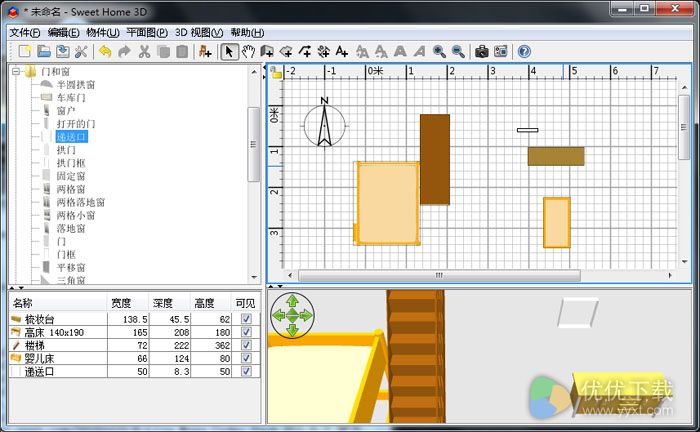
Task: Zoom out on the plan
Action: 458,52
